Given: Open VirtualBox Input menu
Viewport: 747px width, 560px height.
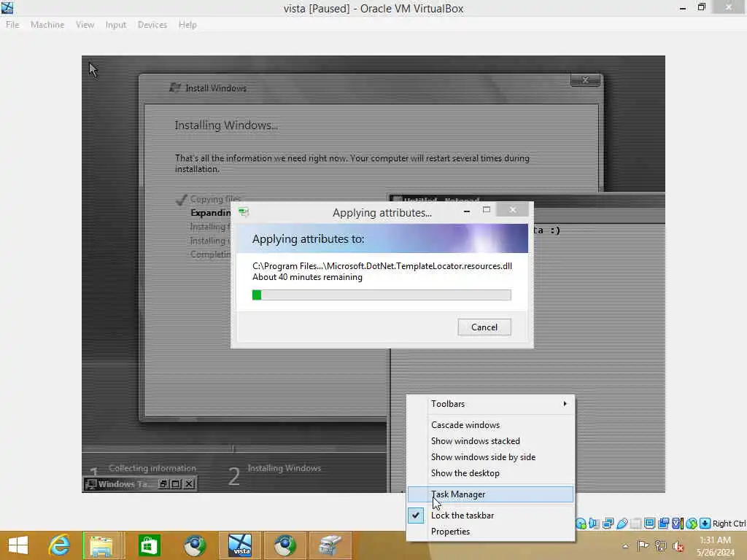Looking at the screenshot, I should coord(116,25).
